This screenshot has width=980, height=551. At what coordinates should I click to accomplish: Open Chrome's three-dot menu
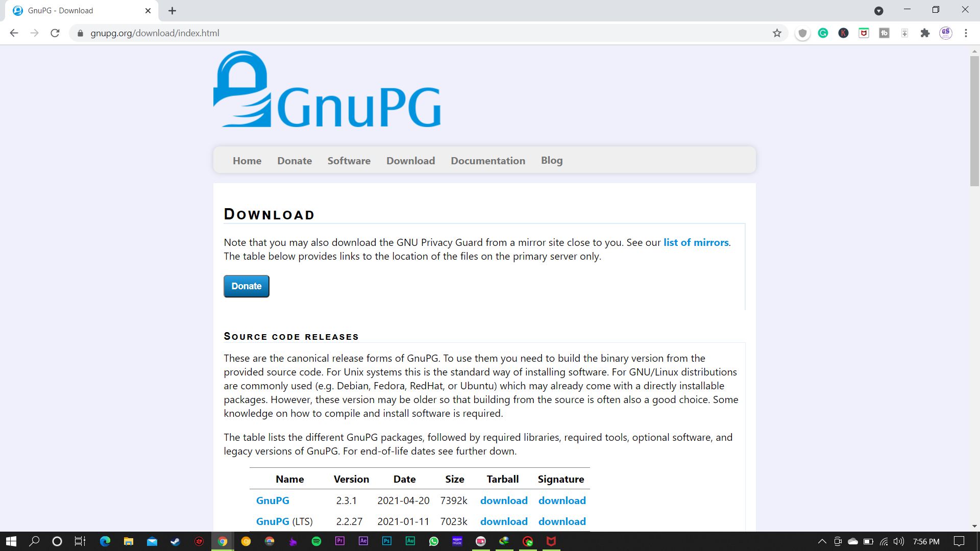pyautogui.click(x=966, y=33)
